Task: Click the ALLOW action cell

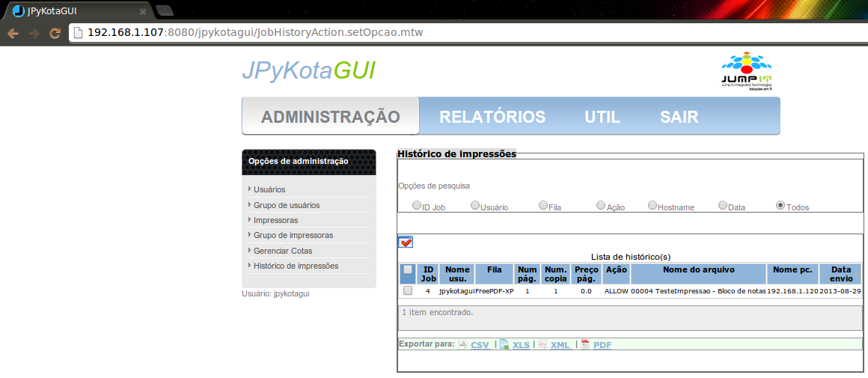Action: click(616, 290)
